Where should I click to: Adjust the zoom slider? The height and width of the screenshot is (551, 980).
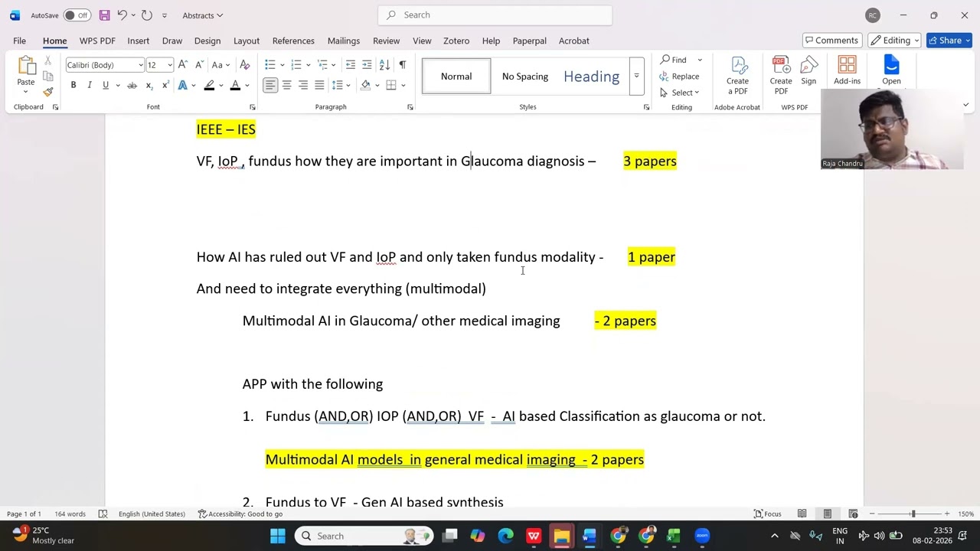[x=913, y=514]
